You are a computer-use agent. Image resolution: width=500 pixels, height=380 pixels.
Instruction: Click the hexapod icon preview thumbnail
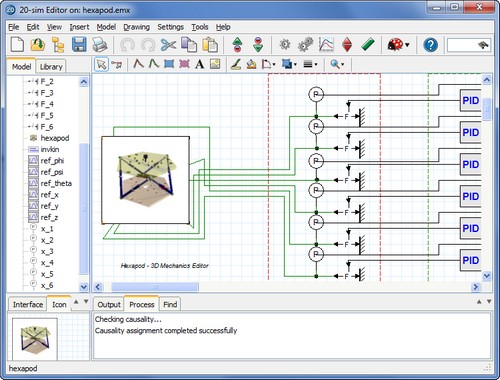tap(35, 338)
